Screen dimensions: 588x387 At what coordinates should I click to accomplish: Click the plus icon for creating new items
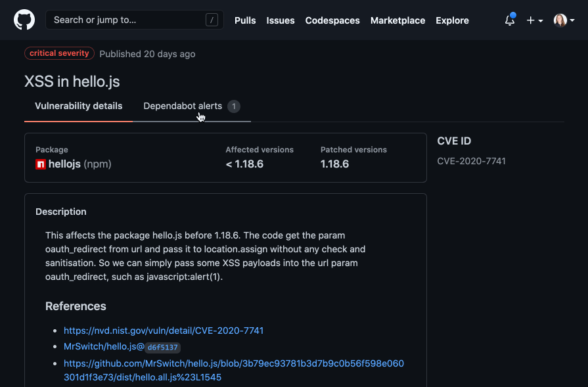click(530, 20)
